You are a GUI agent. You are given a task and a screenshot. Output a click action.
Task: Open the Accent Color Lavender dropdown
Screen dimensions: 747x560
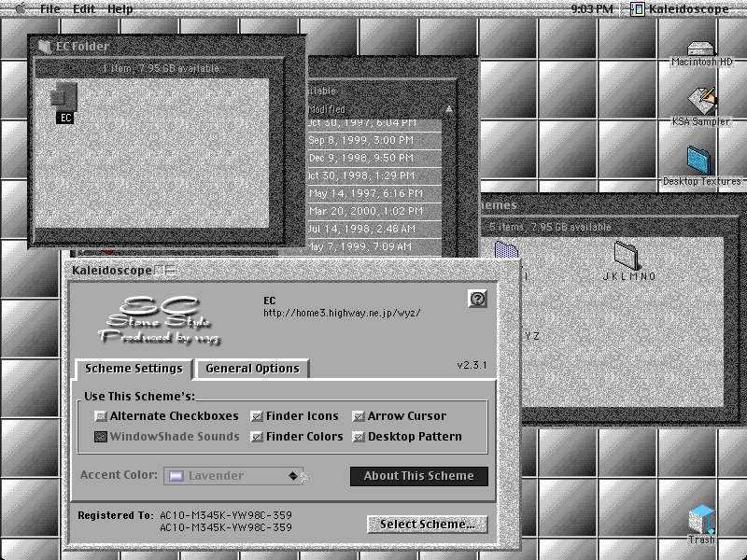[x=233, y=476]
